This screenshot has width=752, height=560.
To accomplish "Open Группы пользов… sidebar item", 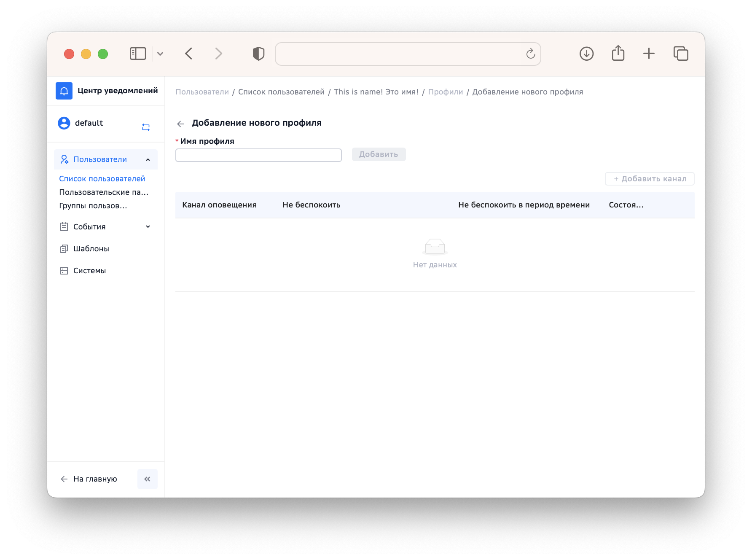I will (93, 206).
